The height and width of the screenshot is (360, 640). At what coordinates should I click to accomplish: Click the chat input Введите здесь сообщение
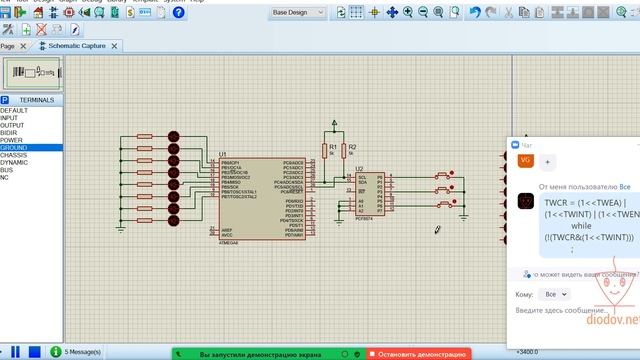(x=562, y=310)
